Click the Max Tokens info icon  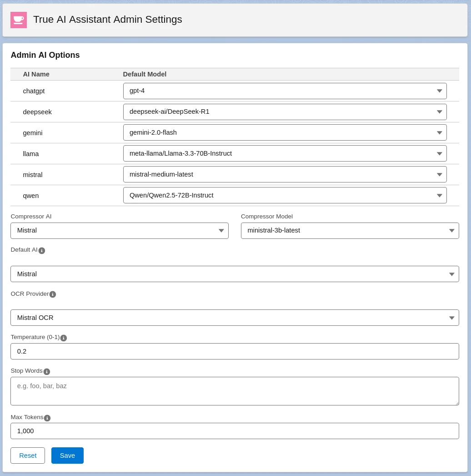click(x=47, y=418)
